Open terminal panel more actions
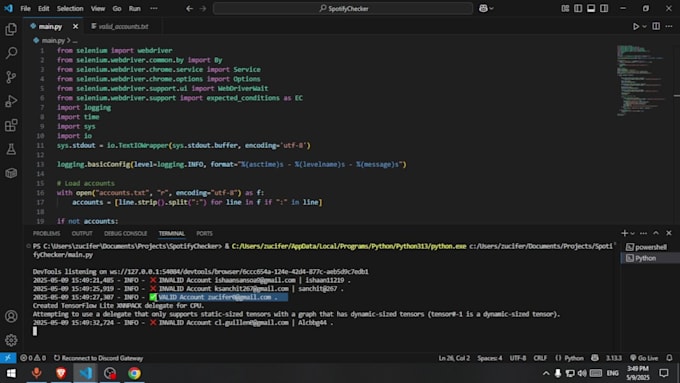680x383 pixels. 644,233
